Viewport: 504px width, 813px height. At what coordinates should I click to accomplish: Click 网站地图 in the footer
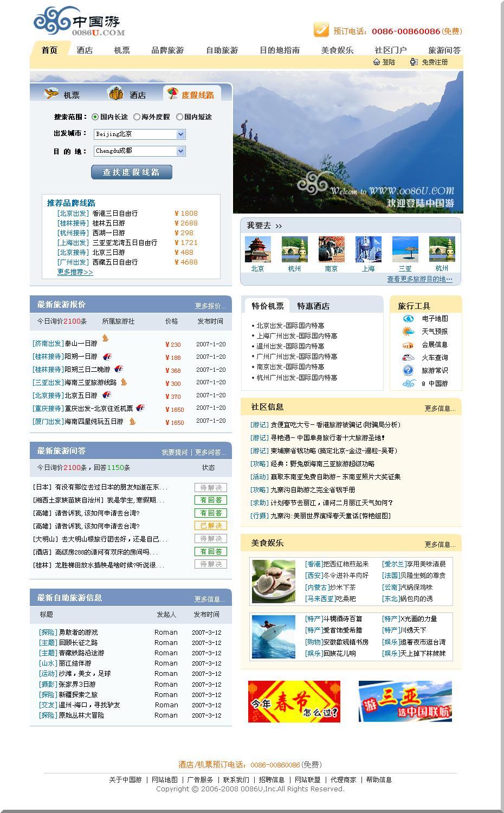coord(165,780)
